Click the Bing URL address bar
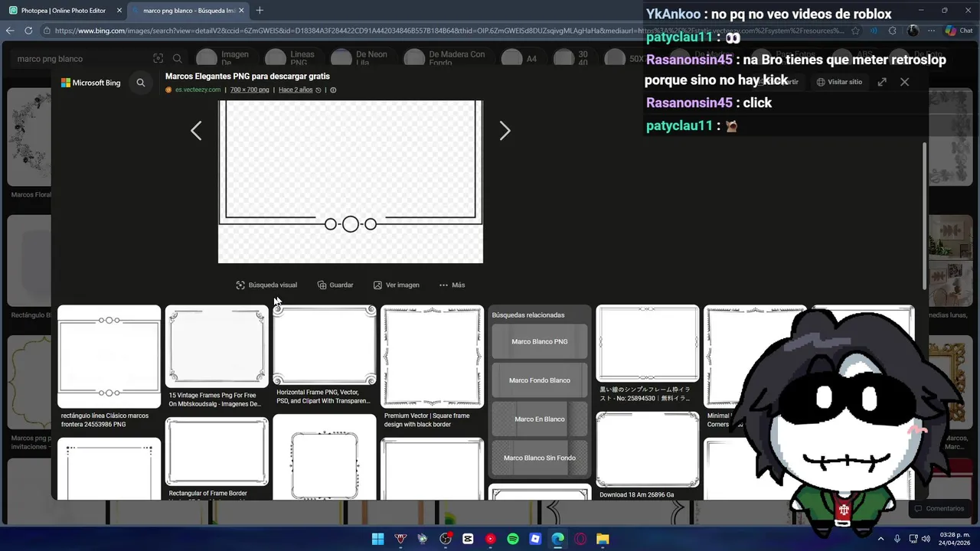This screenshot has width=980, height=551. tap(449, 31)
